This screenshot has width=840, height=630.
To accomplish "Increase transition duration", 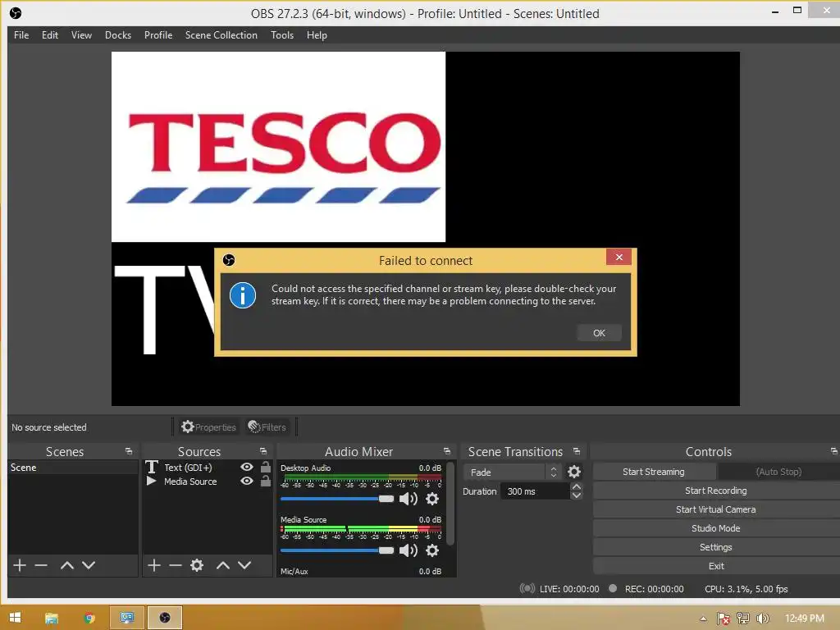I will 577,487.
